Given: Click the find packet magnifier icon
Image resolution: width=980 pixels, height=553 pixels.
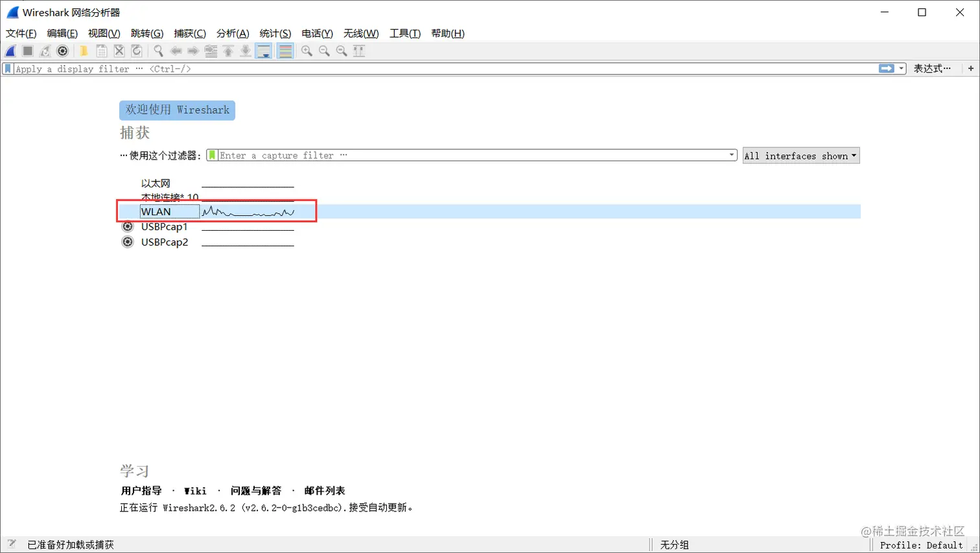Looking at the screenshot, I should (158, 51).
